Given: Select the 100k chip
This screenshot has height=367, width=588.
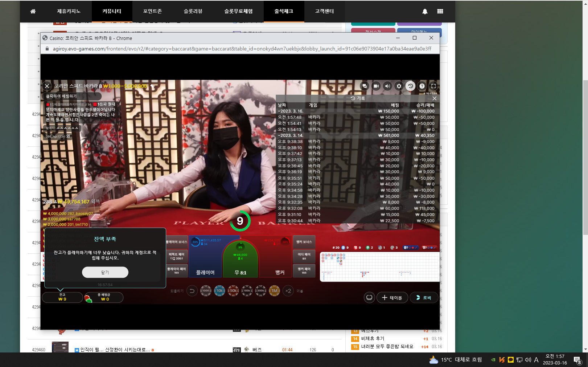Looking at the screenshot, I should pos(247,291).
